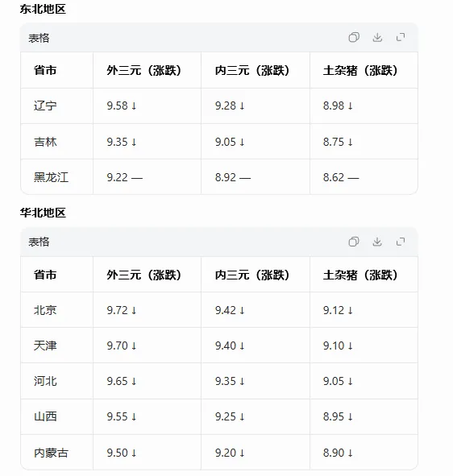
Task: Download the 华北地区 table
Action: 377,242
